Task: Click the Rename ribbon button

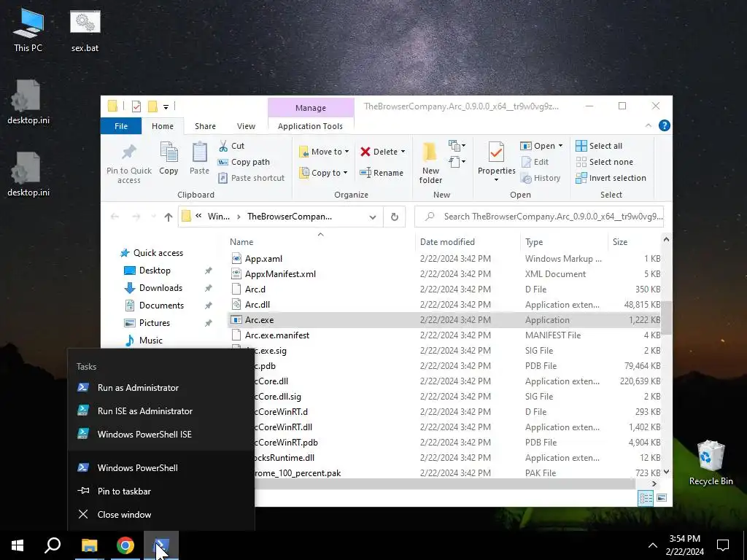Action: [x=382, y=172]
